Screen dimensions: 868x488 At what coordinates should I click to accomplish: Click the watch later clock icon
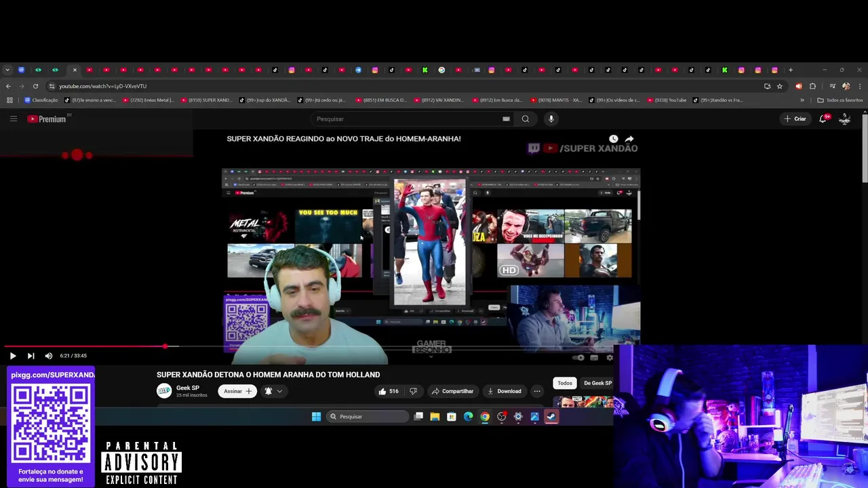tap(613, 139)
